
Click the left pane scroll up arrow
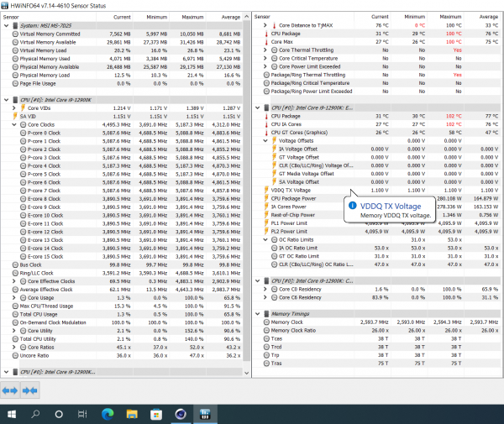[246, 17]
